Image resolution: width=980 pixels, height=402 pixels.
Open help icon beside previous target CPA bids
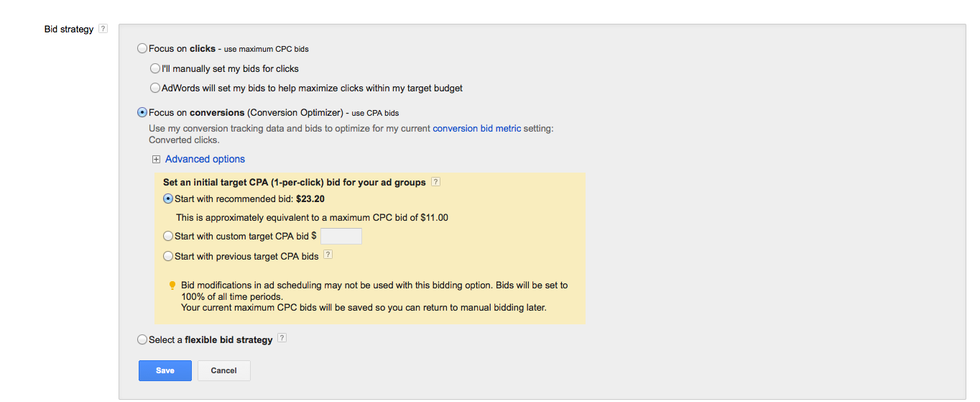tap(328, 255)
